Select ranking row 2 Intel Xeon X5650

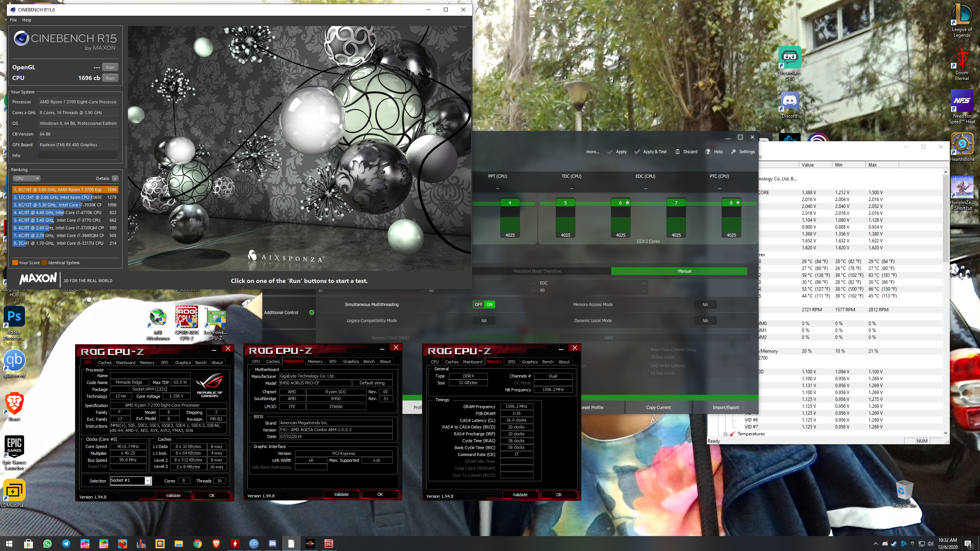coord(65,197)
